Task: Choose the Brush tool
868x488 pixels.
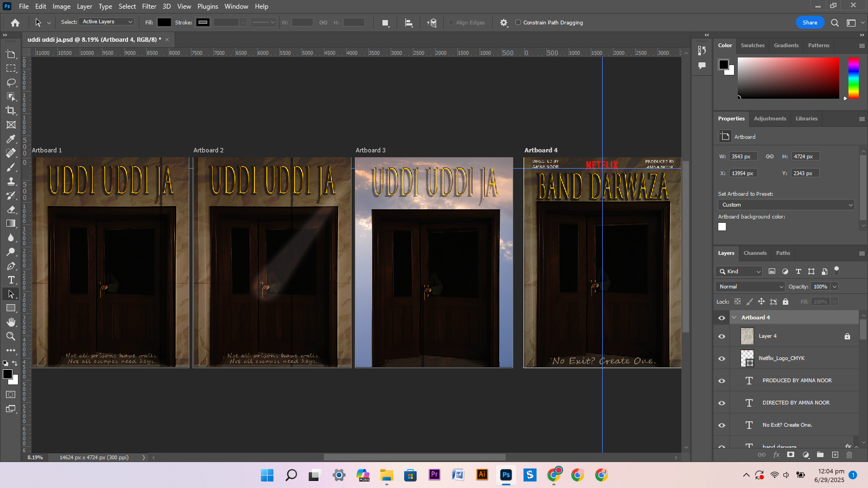Action: point(11,168)
